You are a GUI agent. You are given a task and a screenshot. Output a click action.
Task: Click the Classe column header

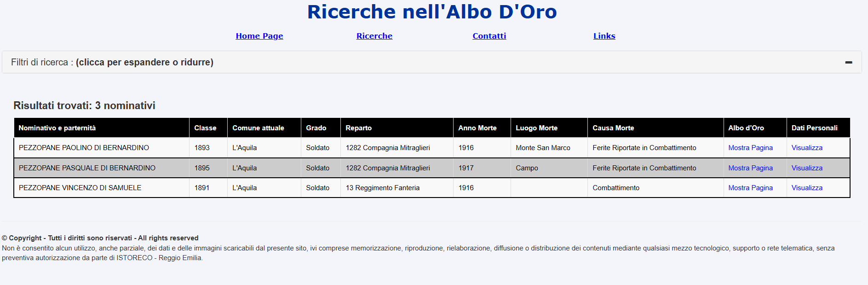(208, 128)
